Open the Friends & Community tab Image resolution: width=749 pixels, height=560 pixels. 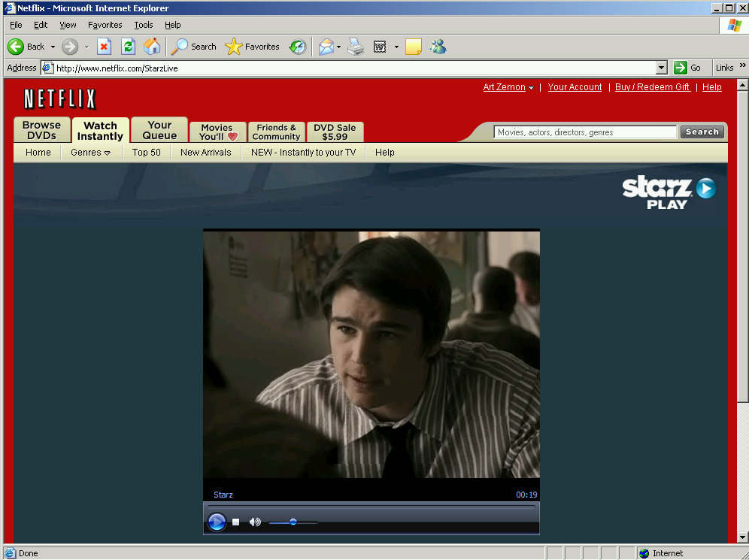tap(277, 132)
